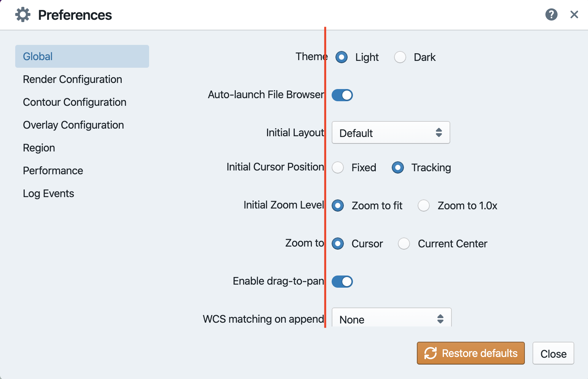Click the gear icon beside Preferences title
This screenshot has width=588, height=379.
coord(22,14)
